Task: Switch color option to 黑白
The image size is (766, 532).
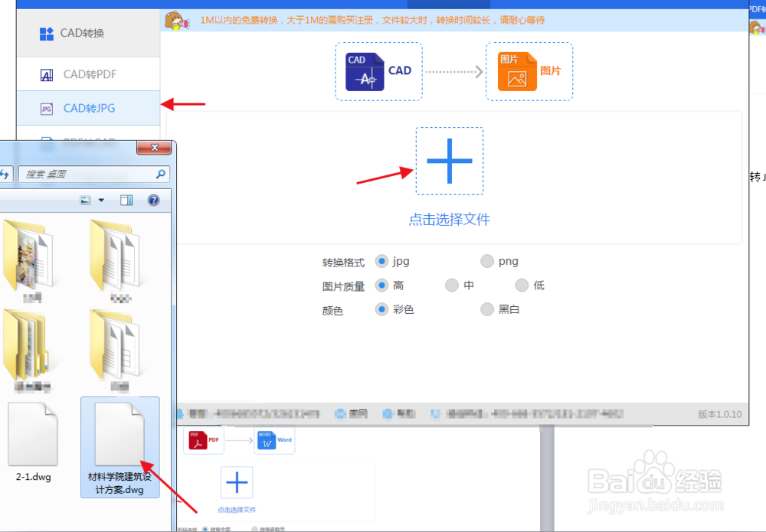Action: (x=487, y=309)
